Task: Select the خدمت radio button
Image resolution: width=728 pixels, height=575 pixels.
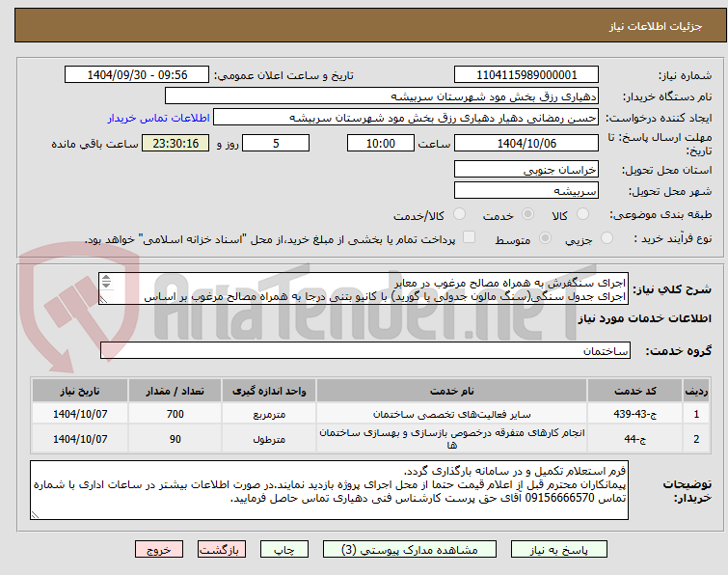Action: 527,214
